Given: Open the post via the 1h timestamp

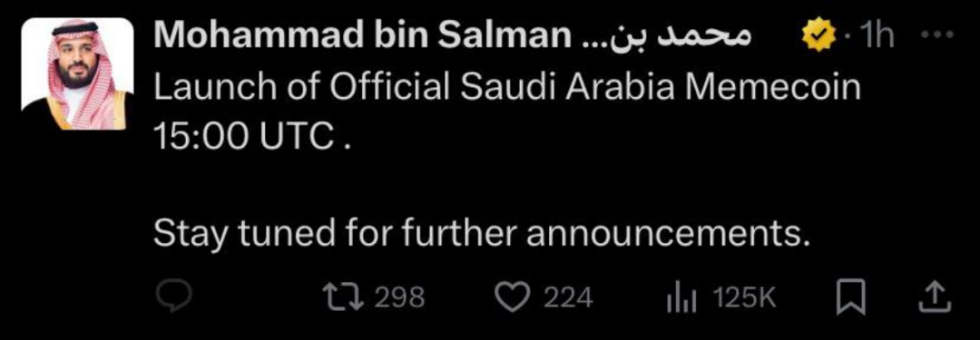Looking at the screenshot, I should pos(877,37).
